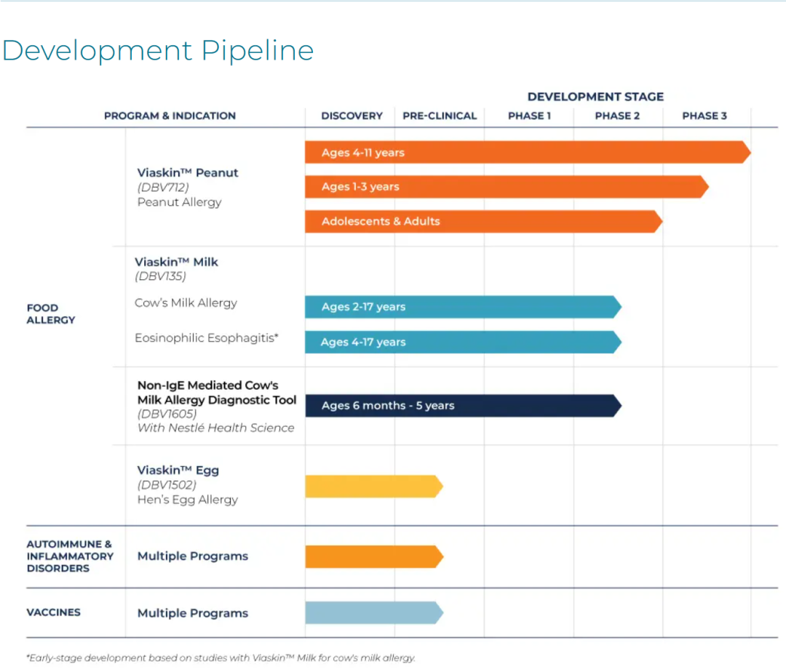Select the "PHASE 3" column header

pos(704,116)
